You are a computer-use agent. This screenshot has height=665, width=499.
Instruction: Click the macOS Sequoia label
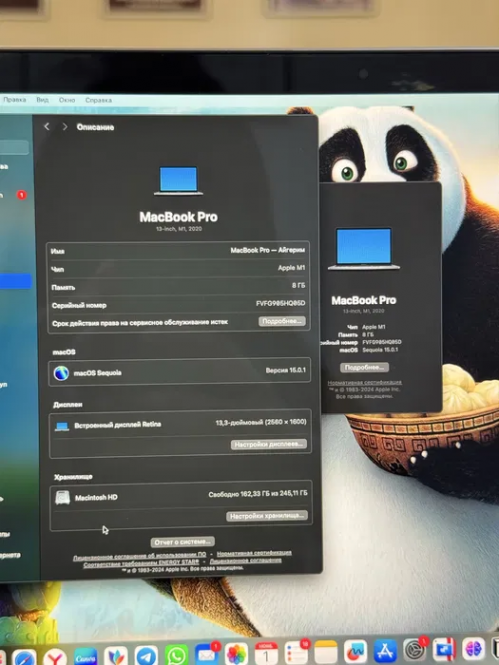[x=98, y=373]
